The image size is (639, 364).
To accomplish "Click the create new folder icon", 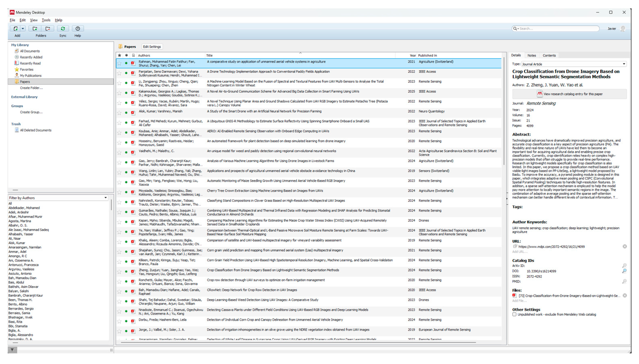I will [x=35, y=29].
